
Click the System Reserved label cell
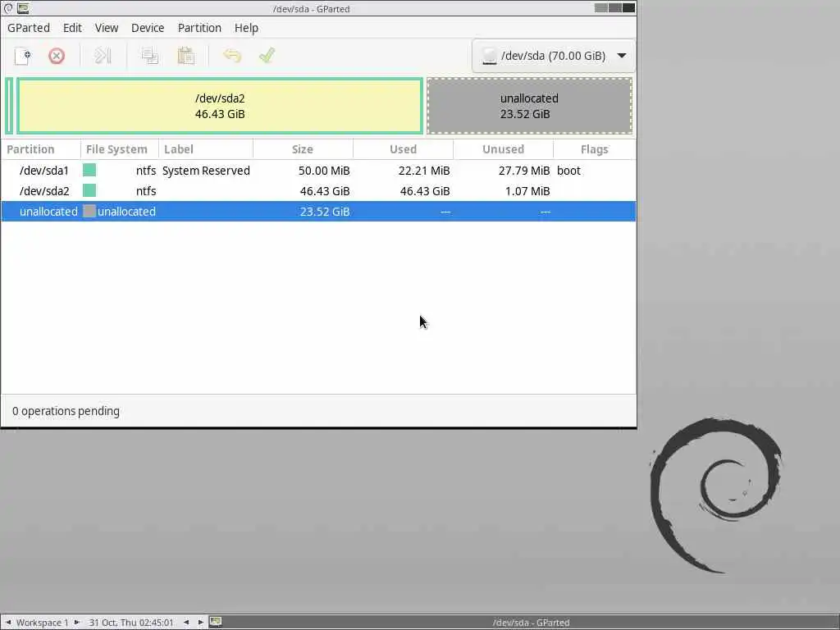coord(206,171)
